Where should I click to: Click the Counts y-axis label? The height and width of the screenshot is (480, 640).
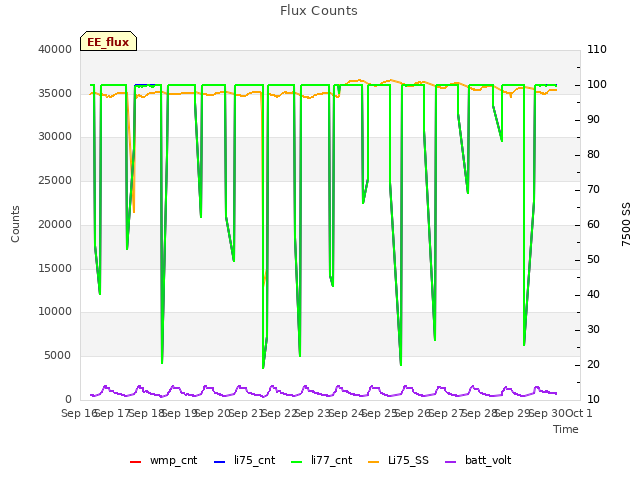pos(15,224)
